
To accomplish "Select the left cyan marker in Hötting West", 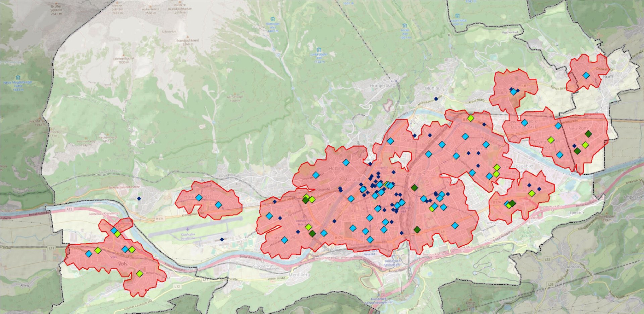I will [x=199, y=198].
